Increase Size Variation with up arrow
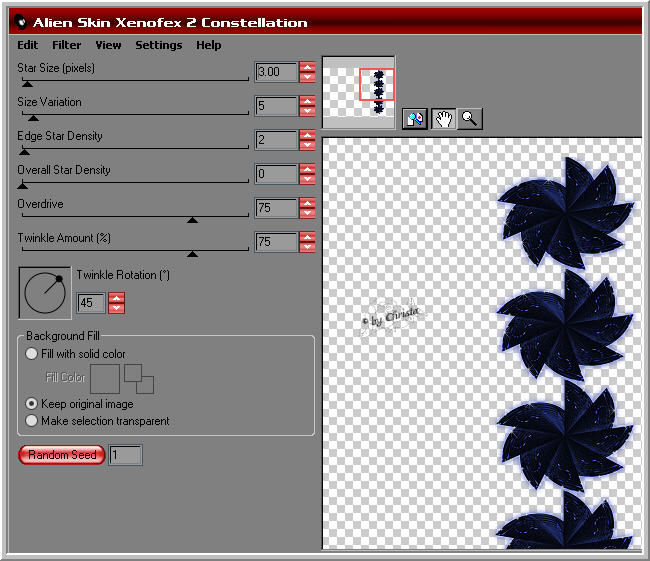 tap(307, 101)
